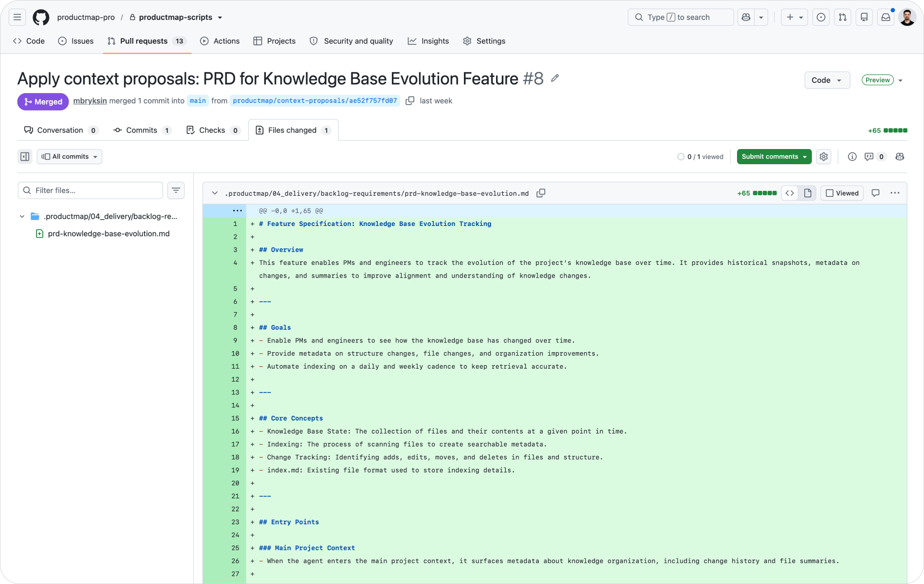This screenshot has height=584, width=924.
Task: Open the file options three-dot menu
Action: click(x=895, y=193)
